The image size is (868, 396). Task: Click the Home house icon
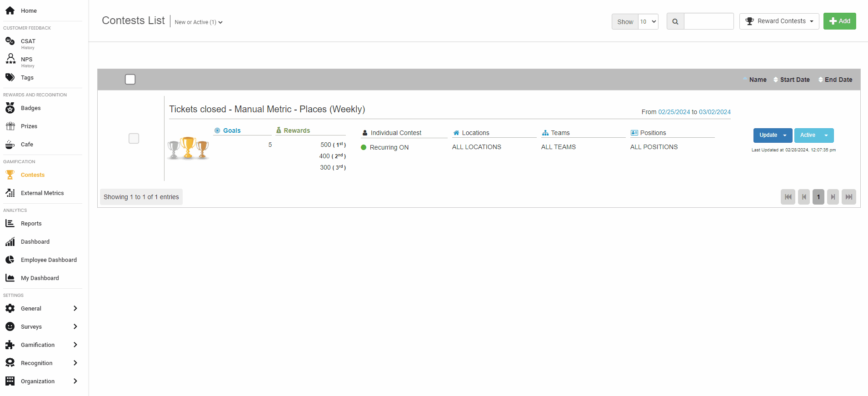pos(10,10)
